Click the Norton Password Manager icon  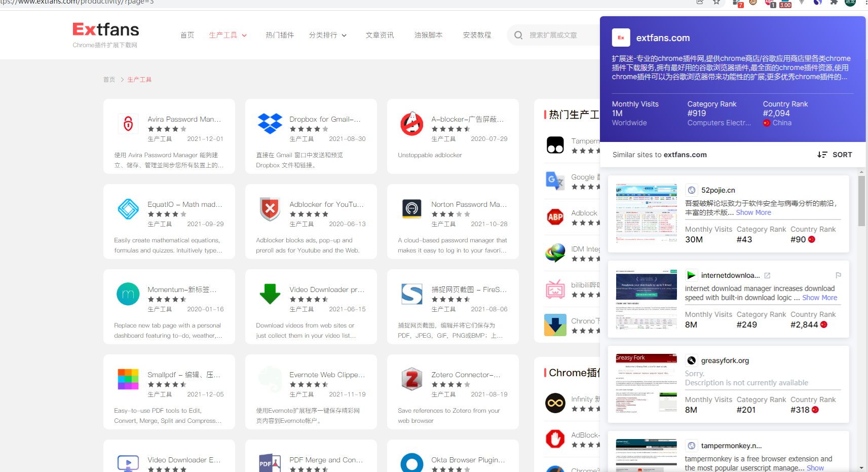pos(412,209)
